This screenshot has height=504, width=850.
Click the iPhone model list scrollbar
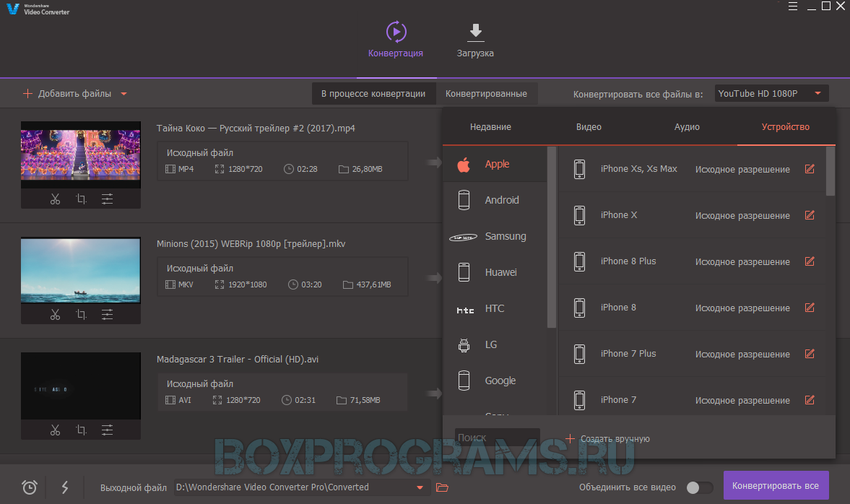coord(831,170)
